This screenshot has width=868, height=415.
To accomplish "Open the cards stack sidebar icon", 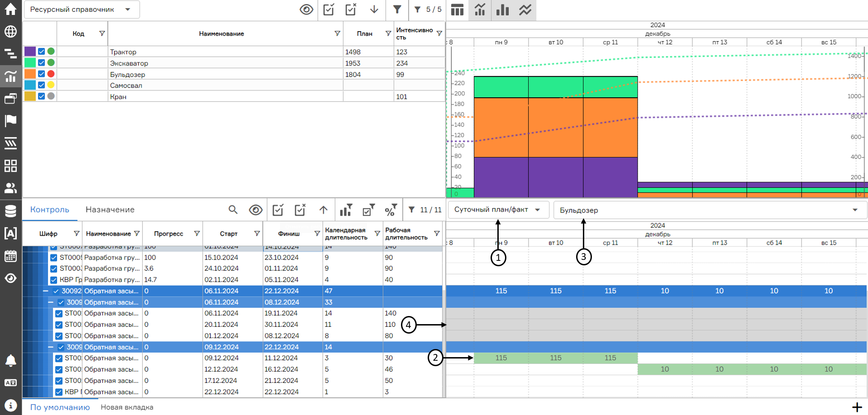I will click(10, 98).
